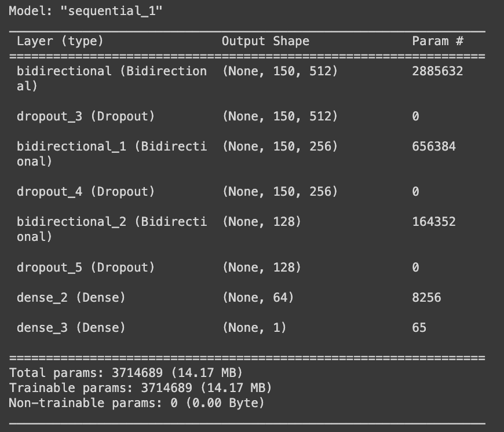Click the Layer (type) column header

60,41
